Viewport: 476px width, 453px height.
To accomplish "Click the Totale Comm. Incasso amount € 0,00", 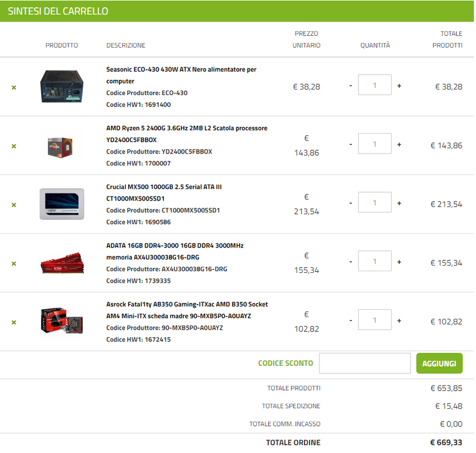I will [x=451, y=424].
